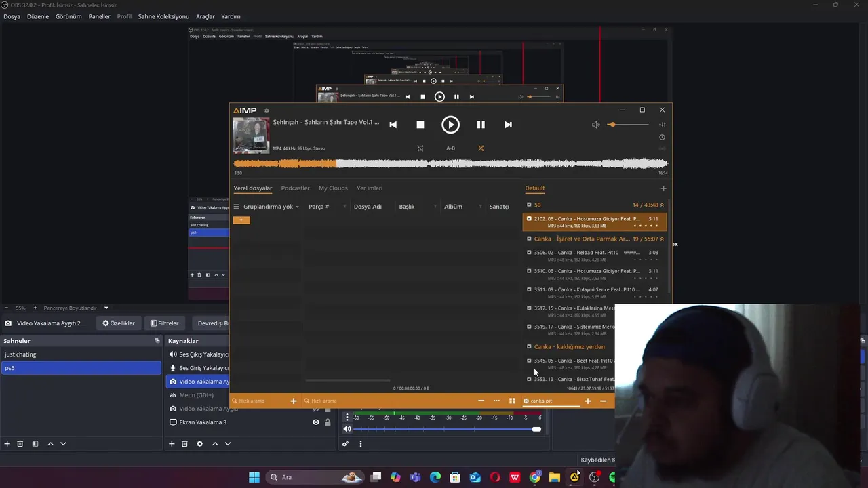
Task: Uncheck the 50 group checkbox
Action: click(529, 205)
